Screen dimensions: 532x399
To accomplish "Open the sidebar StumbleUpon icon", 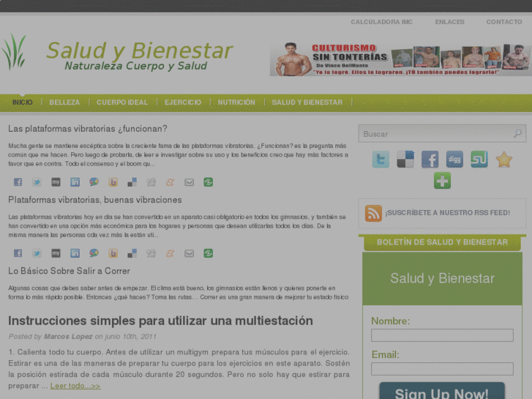I will pyautogui.click(x=479, y=160).
